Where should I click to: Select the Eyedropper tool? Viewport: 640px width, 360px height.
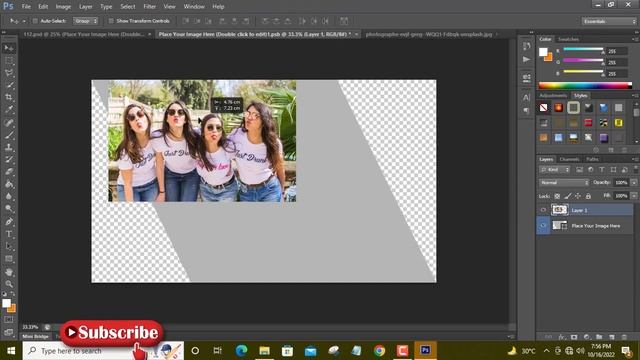9,110
